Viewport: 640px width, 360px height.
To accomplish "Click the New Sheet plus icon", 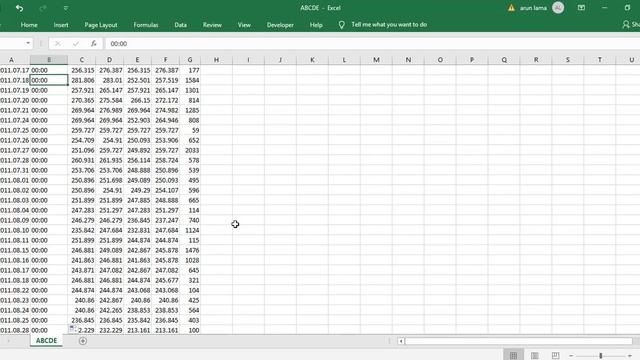I will coord(82,341).
